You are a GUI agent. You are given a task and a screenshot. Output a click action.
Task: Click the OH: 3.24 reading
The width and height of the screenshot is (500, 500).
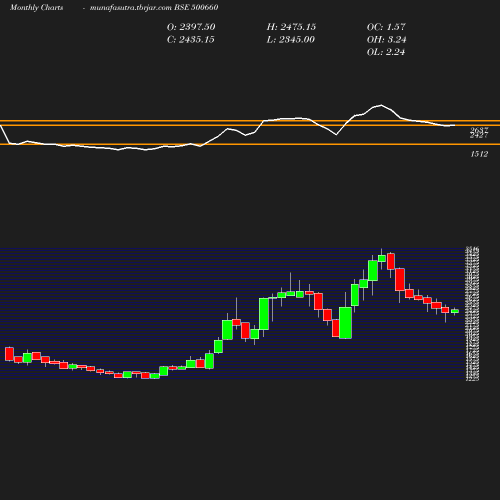click(x=386, y=39)
